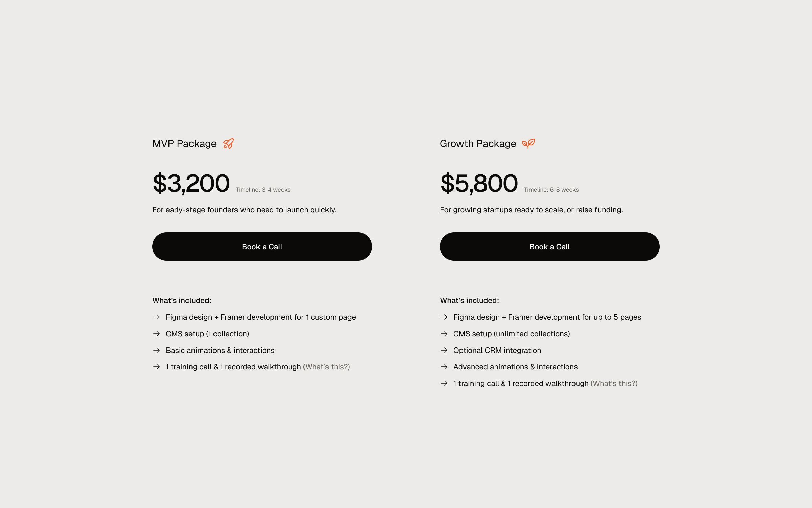This screenshot has width=812, height=508.
Task: Click the $5,800 price
Action: coord(479,183)
